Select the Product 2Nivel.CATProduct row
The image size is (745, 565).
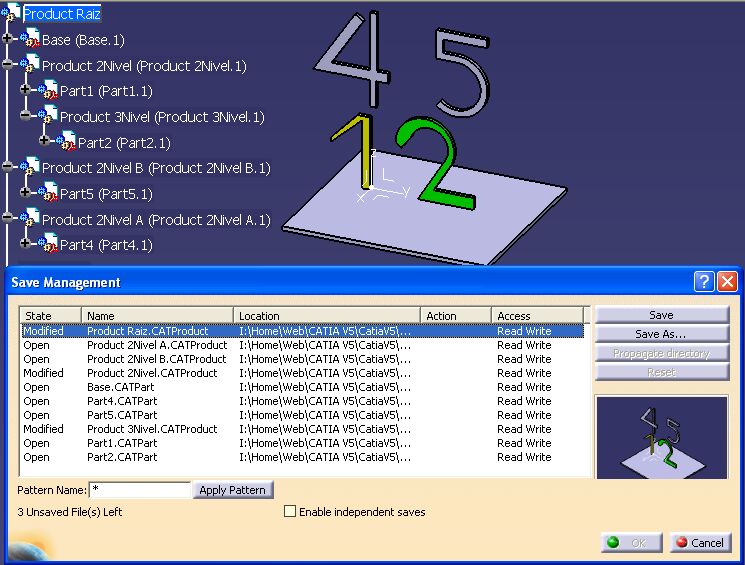[x=302, y=373]
